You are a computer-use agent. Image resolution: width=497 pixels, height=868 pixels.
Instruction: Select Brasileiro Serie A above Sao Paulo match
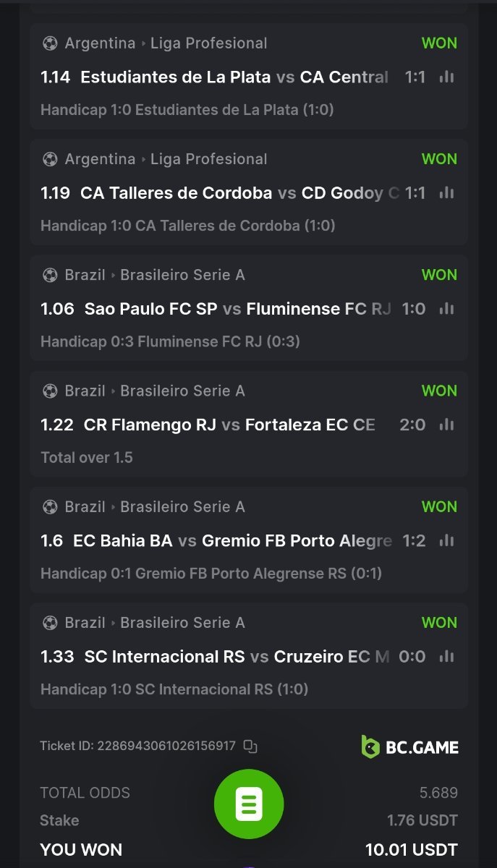pyautogui.click(x=182, y=275)
